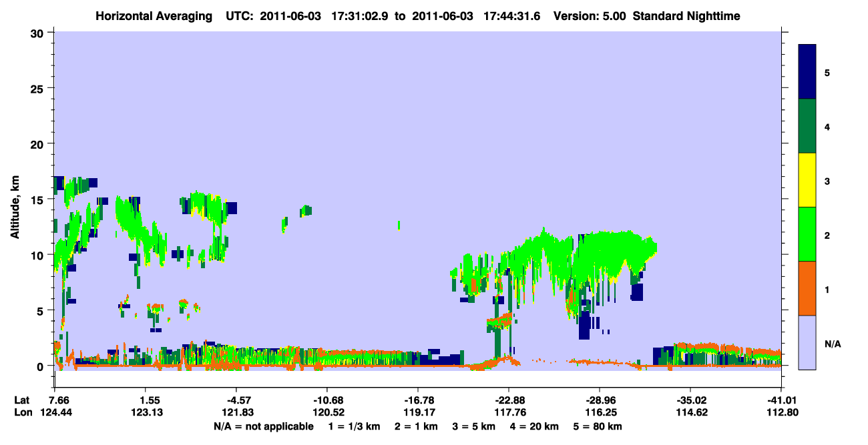Click the dark green colorbar segment labeled 4

click(x=807, y=126)
